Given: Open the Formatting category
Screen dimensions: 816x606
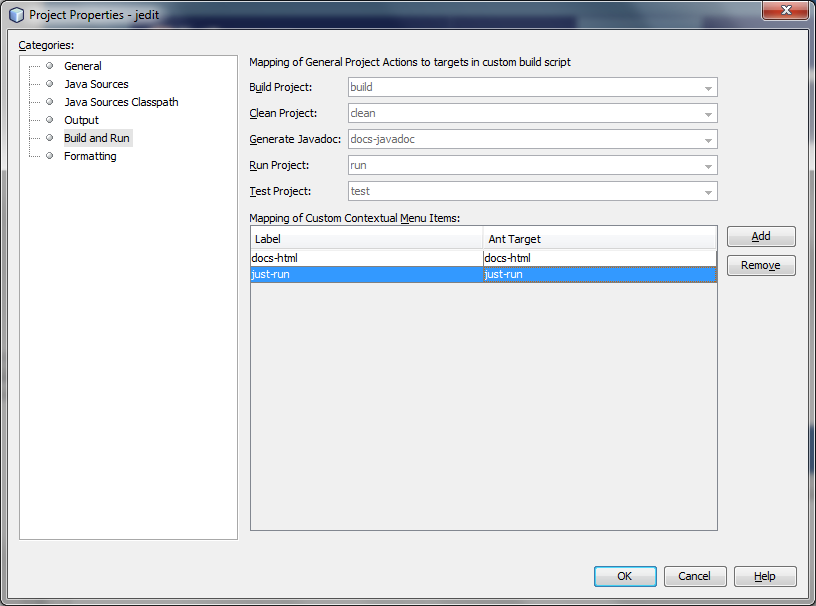Looking at the screenshot, I should click(90, 156).
